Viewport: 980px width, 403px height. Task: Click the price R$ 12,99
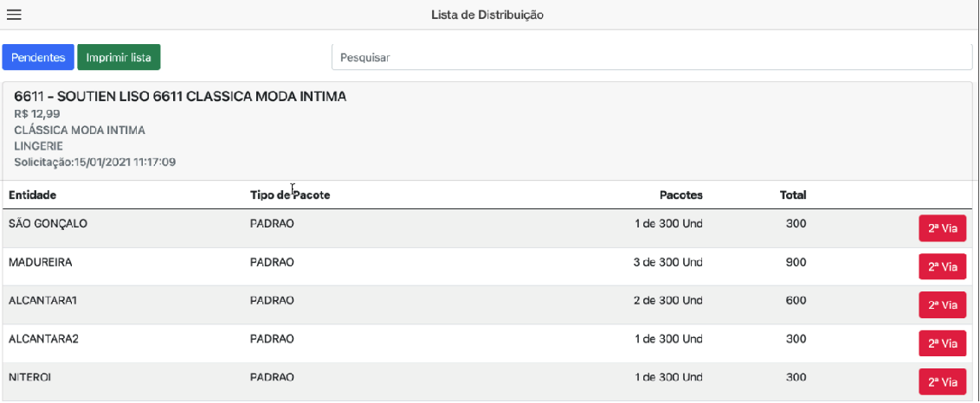coord(37,113)
